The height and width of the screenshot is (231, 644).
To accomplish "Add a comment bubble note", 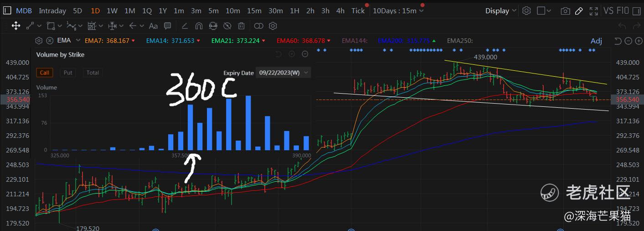I will click(x=167, y=26).
